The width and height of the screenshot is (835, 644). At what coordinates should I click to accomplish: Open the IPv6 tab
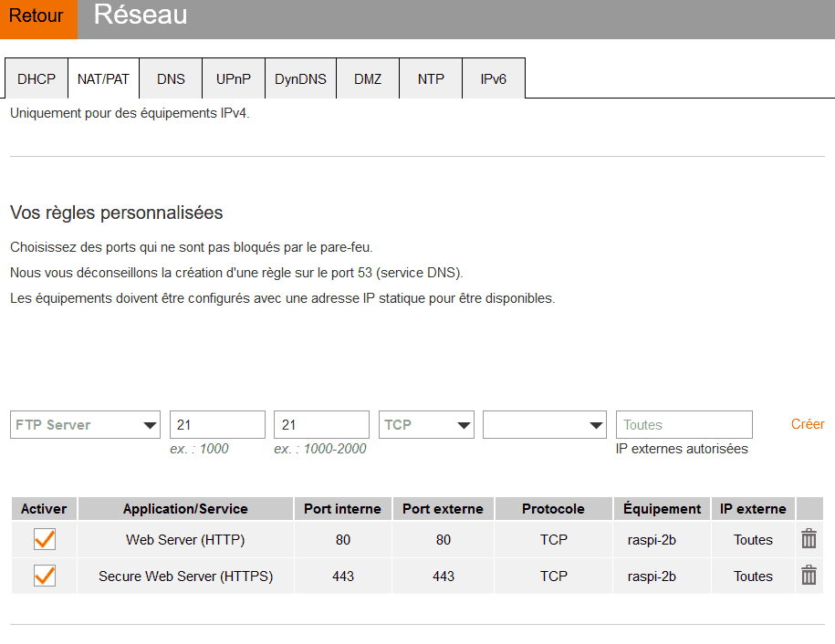tap(493, 79)
